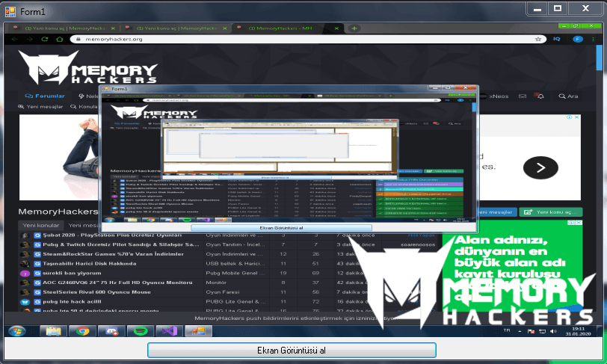The width and height of the screenshot is (607, 364).
Task: Go back with browser back arrow
Action: [15, 39]
